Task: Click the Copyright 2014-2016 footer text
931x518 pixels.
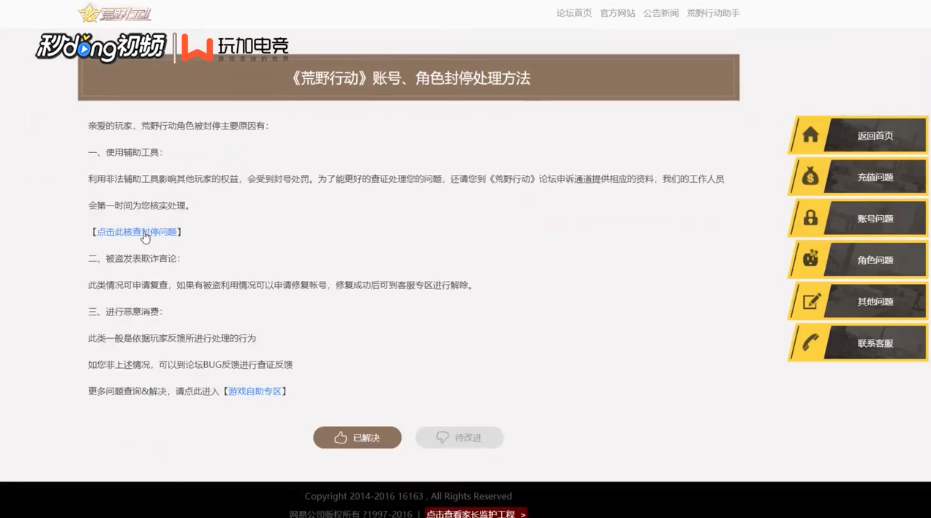Action: 408,496
